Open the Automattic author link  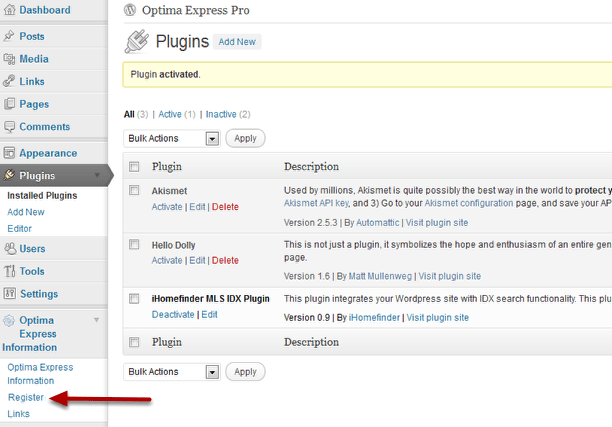(x=377, y=223)
